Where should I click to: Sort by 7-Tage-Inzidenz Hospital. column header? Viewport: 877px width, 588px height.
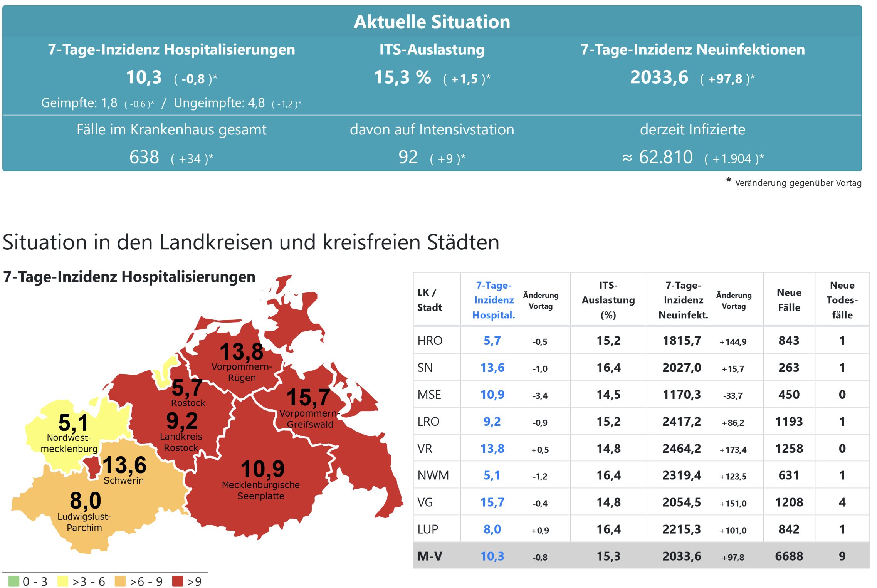pyautogui.click(x=494, y=300)
